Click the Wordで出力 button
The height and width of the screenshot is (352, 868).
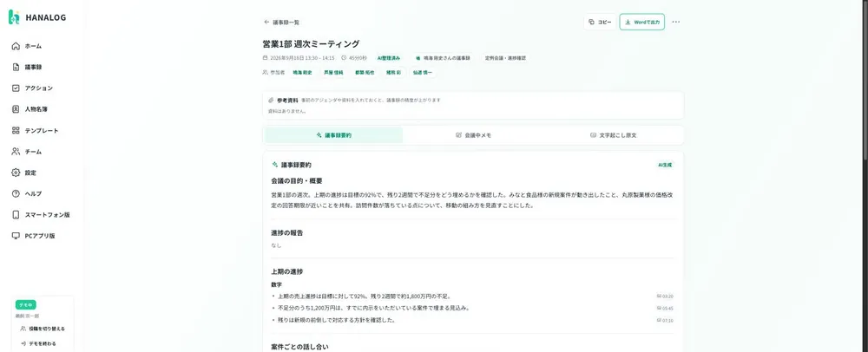click(642, 22)
